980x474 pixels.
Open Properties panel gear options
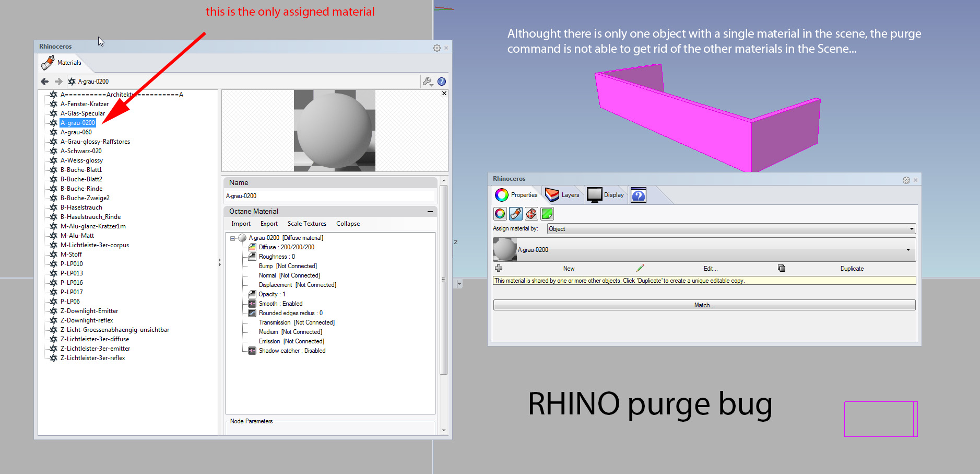pos(906,180)
